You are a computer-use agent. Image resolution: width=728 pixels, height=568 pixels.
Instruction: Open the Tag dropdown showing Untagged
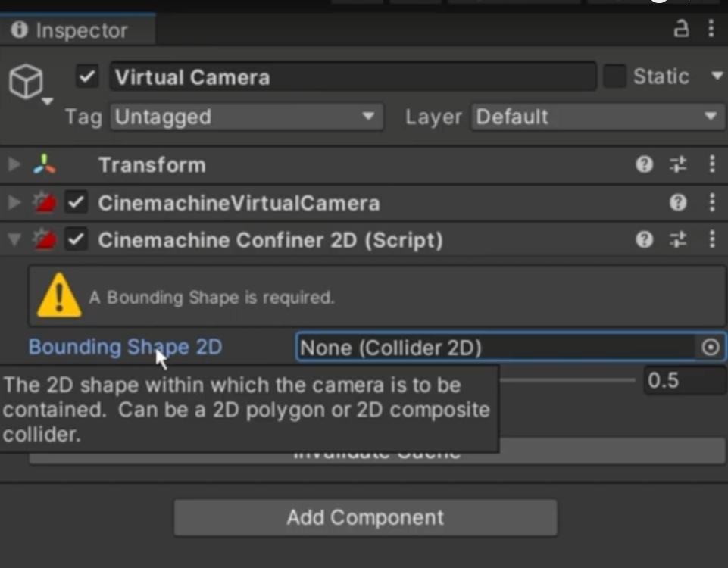click(x=246, y=117)
